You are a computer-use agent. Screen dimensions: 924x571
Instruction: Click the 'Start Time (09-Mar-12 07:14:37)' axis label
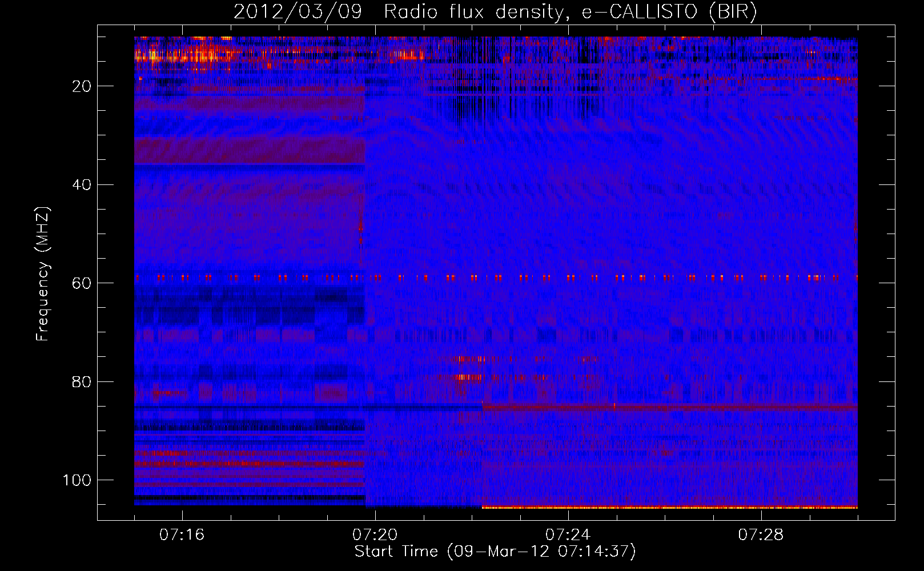[x=495, y=552]
